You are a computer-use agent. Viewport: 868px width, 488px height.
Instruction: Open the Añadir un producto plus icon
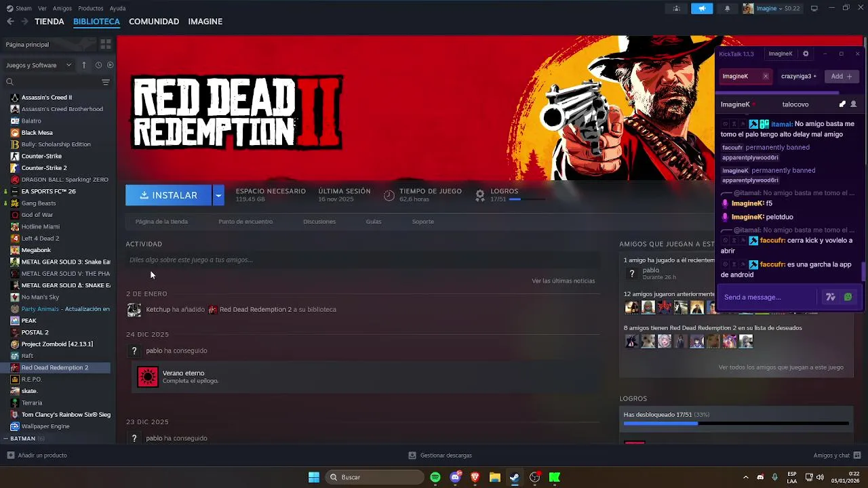[10, 455]
